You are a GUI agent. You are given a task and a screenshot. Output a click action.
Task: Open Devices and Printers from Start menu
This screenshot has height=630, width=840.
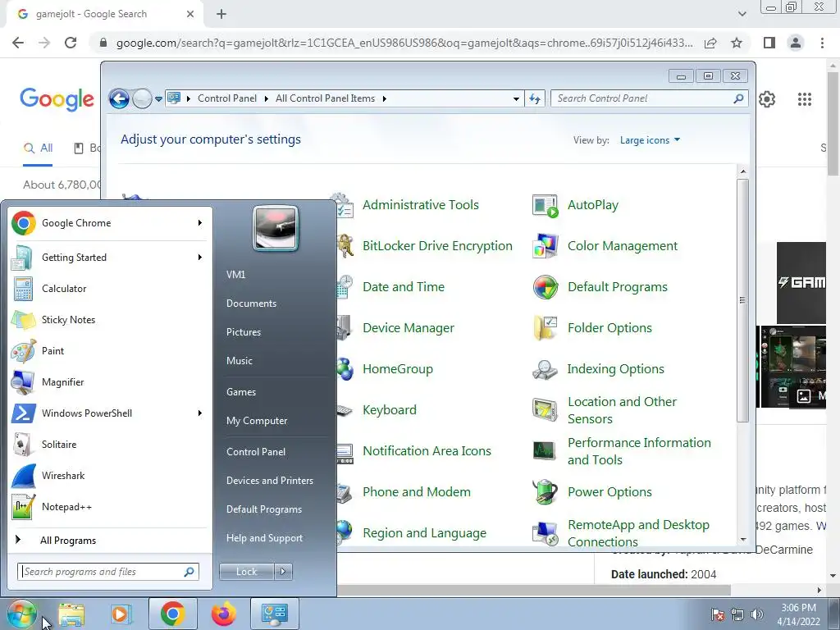point(269,481)
